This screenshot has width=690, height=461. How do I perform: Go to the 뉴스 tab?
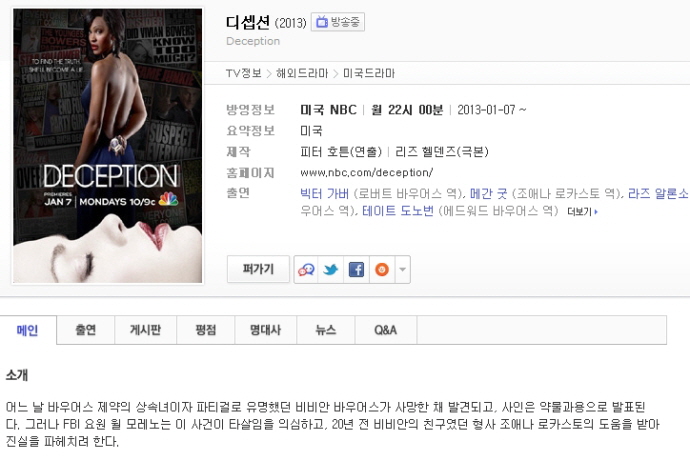coord(326,330)
